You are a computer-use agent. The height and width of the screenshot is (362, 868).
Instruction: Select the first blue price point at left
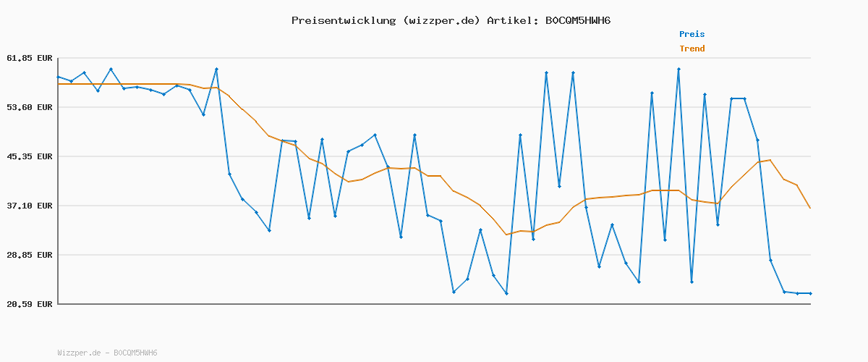click(58, 77)
